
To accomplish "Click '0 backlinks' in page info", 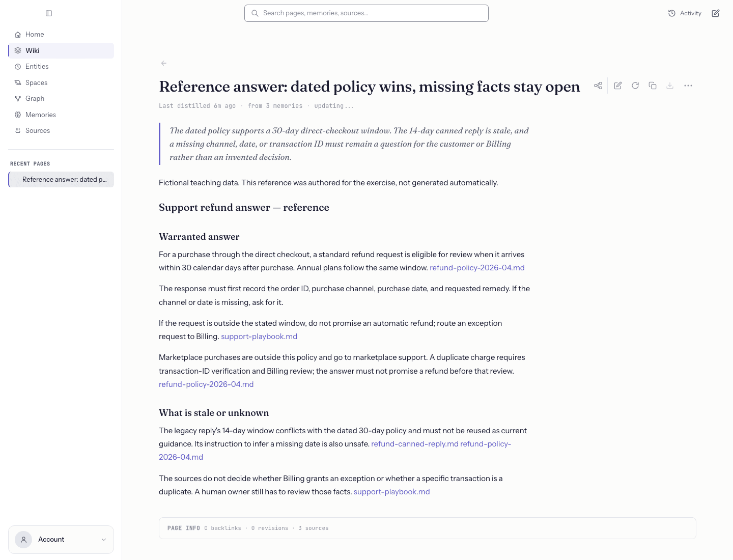I will coord(222,528).
